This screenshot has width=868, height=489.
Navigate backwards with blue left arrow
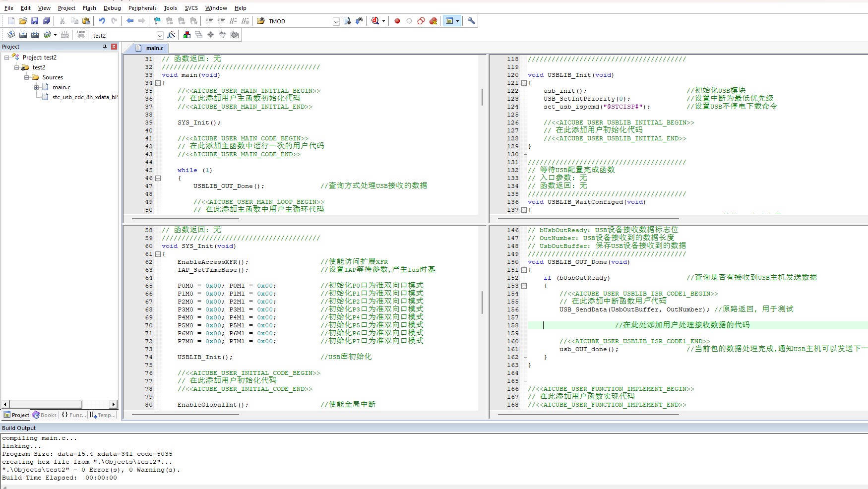(x=130, y=21)
